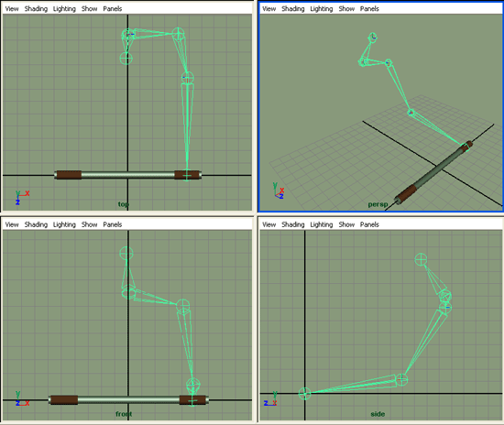Screen dimensions: 504x425
Task: Open View menu in front viewport
Action: [x=12, y=224]
